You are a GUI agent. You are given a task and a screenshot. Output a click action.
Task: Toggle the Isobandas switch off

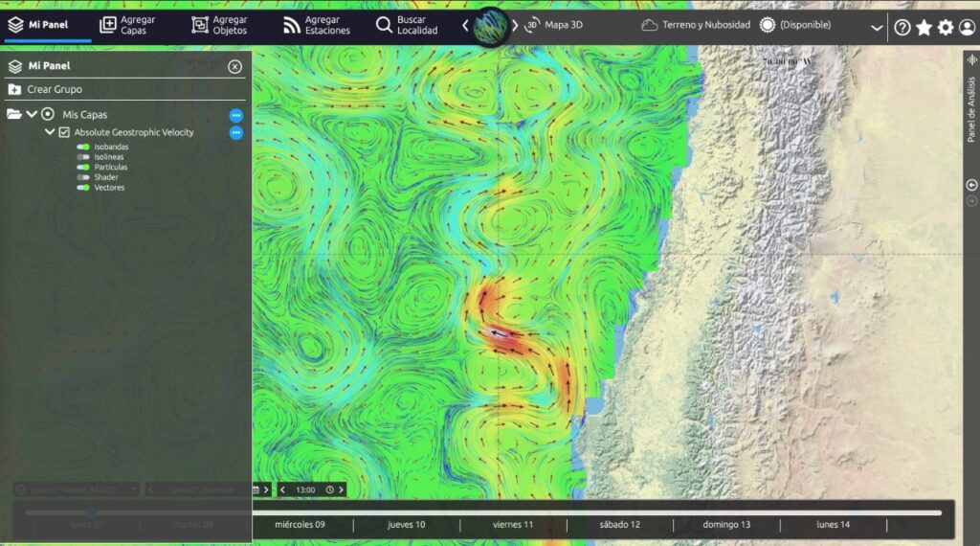[83, 147]
